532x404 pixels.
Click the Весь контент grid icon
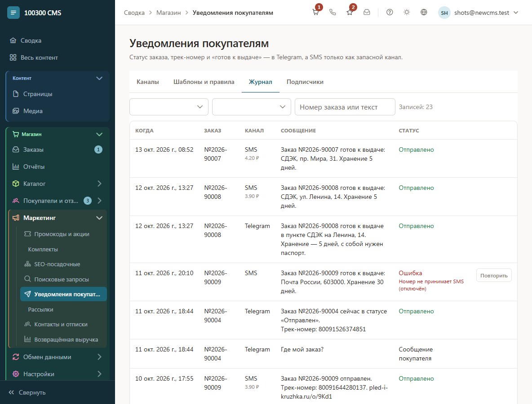click(x=13, y=57)
